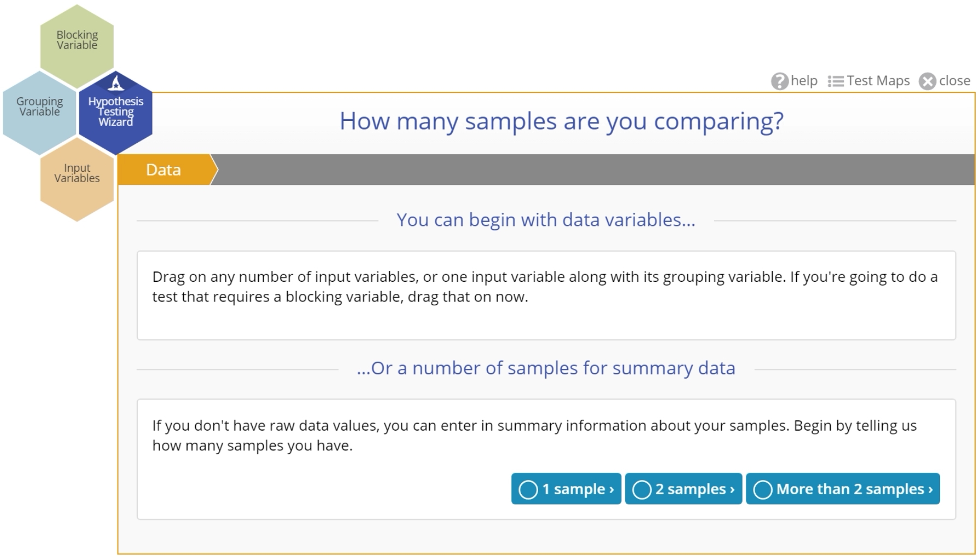Select the 2 samples radio circle
Image resolution: width=980 pixels, height=557 pixels.
pos(642,490)
